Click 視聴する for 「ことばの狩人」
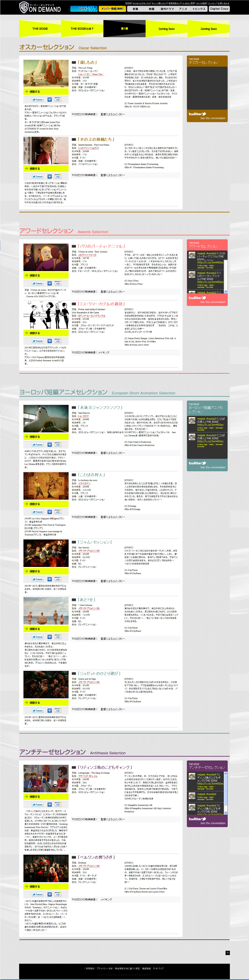Screen dimensions: 249x980 (46, 504)
